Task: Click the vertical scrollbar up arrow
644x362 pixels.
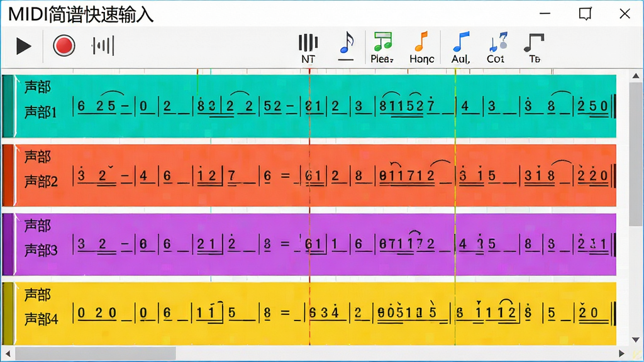Action: point(636,75)
